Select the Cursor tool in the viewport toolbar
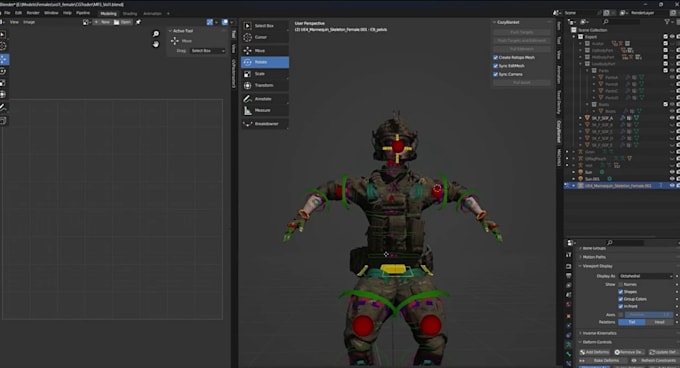This screenshot has width=680, height=368. click(x=265, y=37)
